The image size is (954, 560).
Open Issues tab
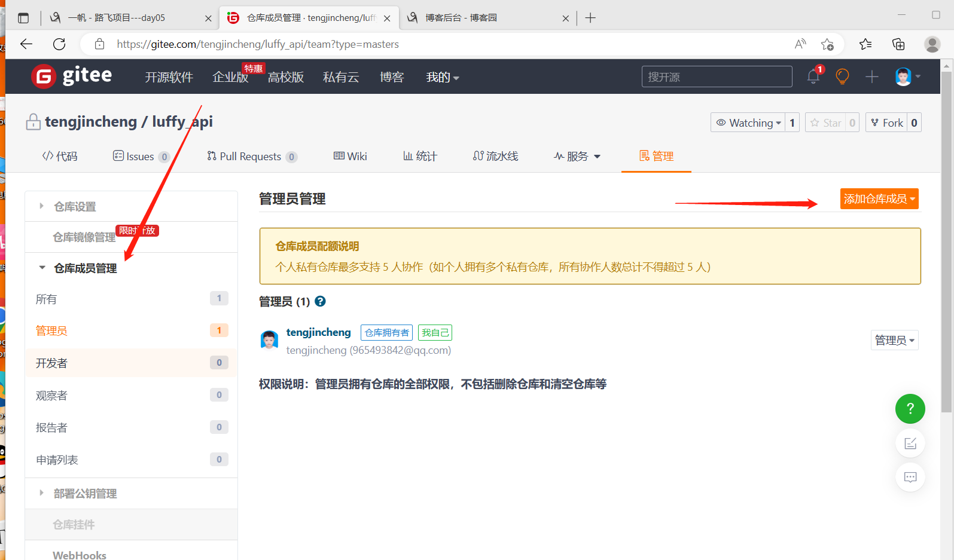coord(141,156)
